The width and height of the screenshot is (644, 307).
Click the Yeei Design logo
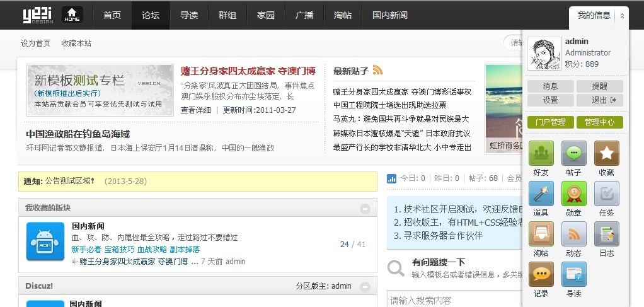[x=38, y=15]
